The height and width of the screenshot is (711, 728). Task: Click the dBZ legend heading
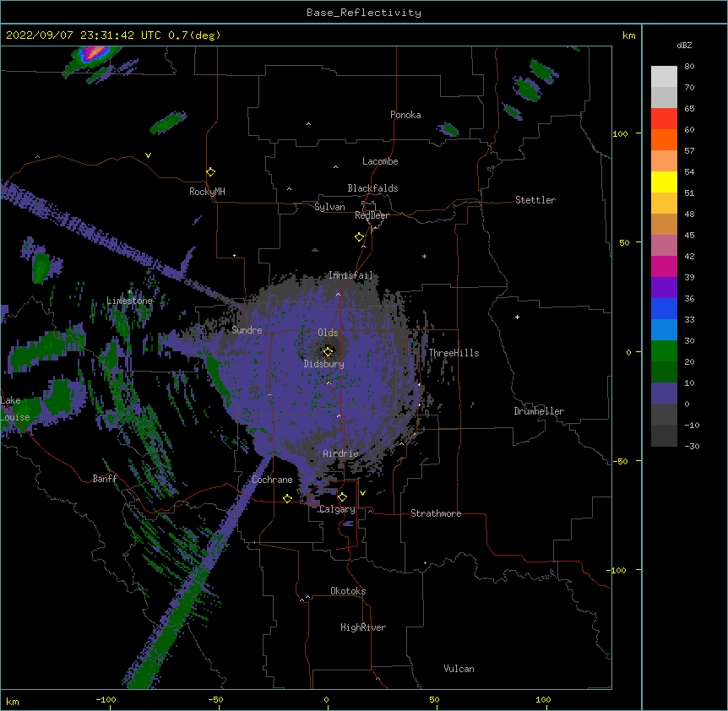684,45
